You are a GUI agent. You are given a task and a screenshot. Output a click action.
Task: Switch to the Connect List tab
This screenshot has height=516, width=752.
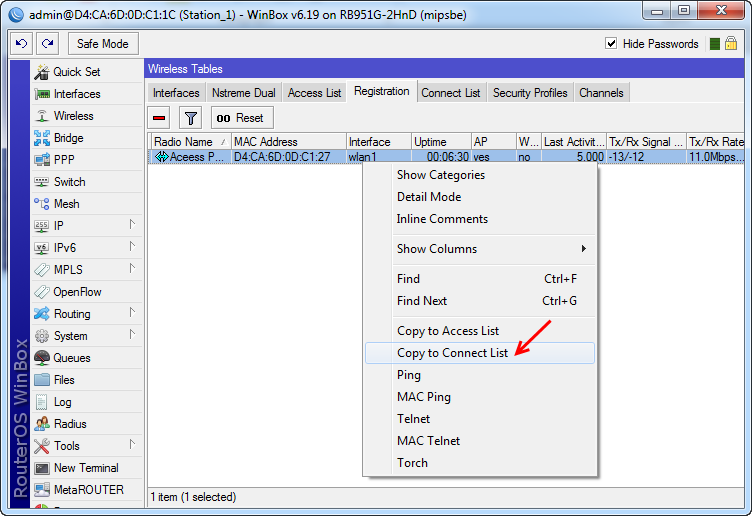[450, 93]
